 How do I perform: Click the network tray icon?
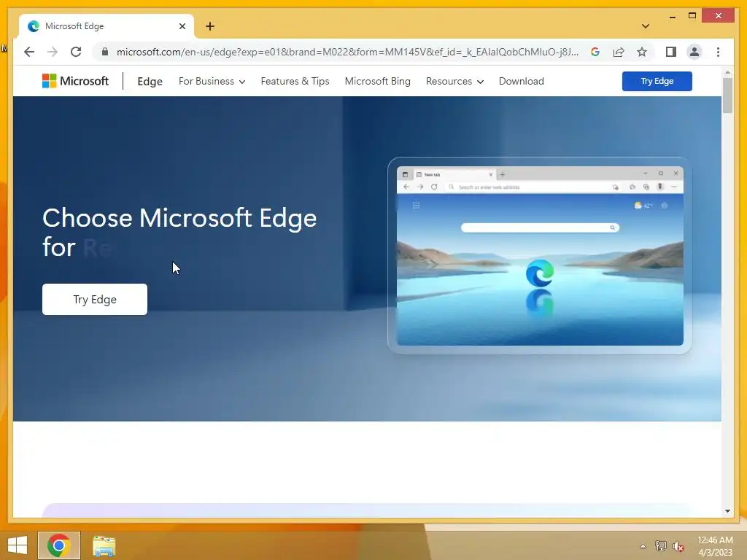[x=661, y=546]
